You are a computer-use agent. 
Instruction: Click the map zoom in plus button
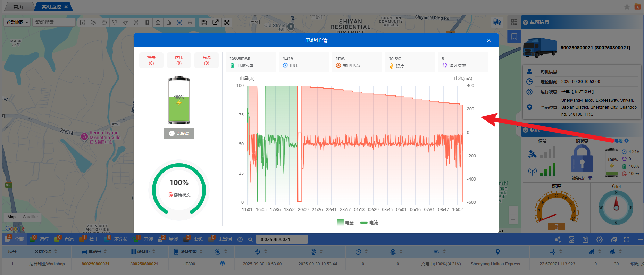[x=513, y=210]
